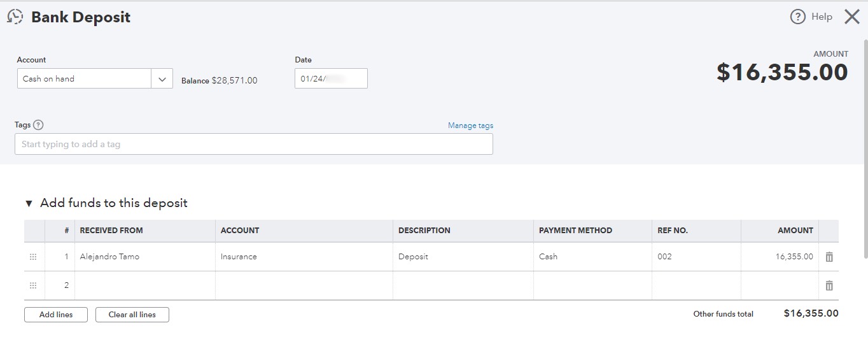Click the Manage tags link
This screenshot has width=868, height=337.
coord(470,125)
